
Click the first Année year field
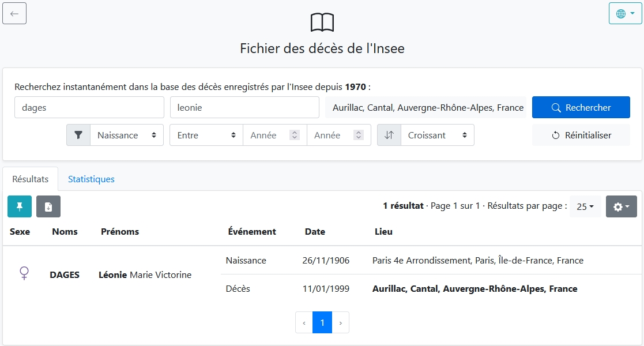click(268, 135)
